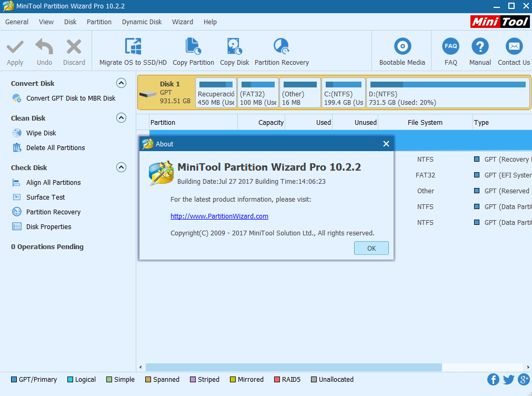Open the Twitter social icon

pos(509,379)
